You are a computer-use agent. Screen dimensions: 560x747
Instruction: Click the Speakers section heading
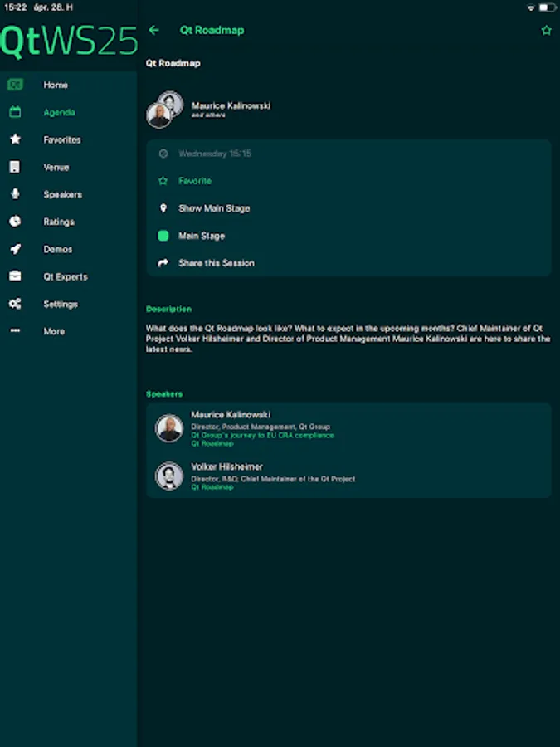pos(164,394)
